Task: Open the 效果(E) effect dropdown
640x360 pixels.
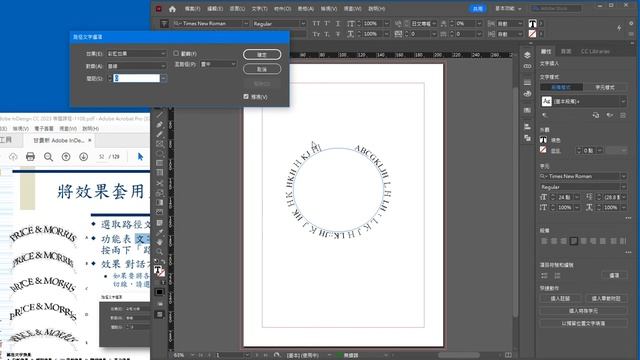Action: tap(136, 53)
